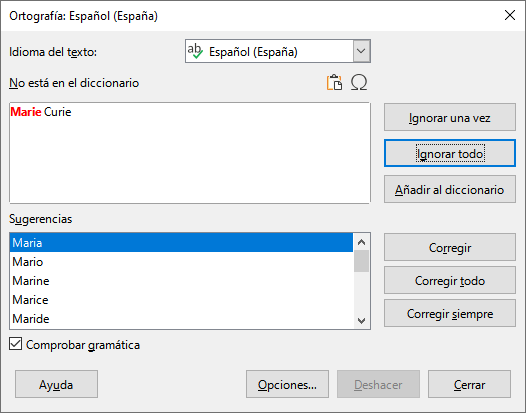526x413 pixels.
Task: Click the Ignorar una vez button
Action: point(450,117)
